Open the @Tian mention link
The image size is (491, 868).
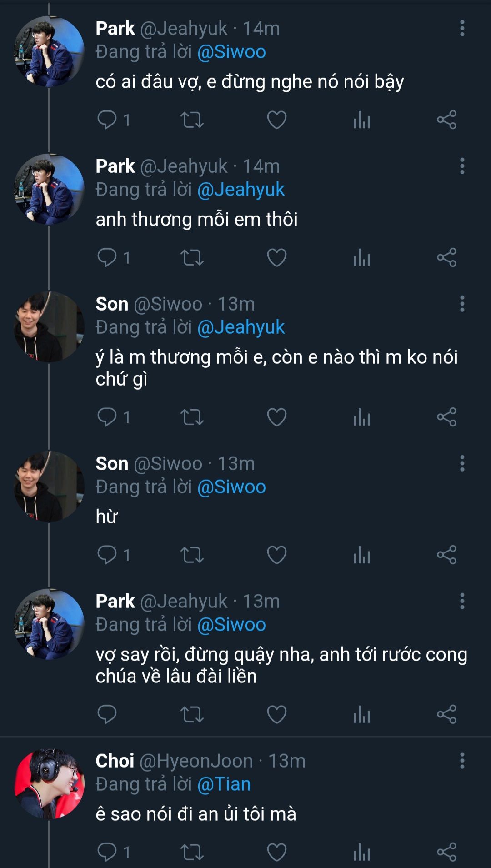click(224, 784)
